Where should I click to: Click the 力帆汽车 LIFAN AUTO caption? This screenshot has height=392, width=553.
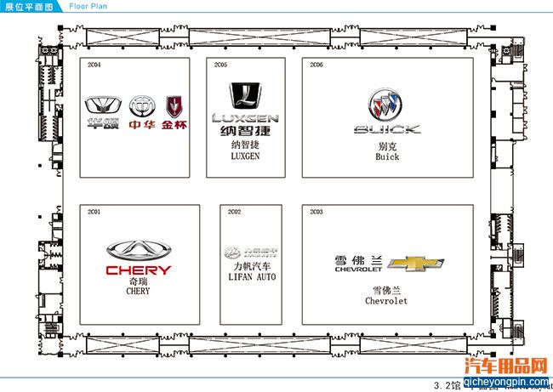pyautogui.click(x=252, y=271)
